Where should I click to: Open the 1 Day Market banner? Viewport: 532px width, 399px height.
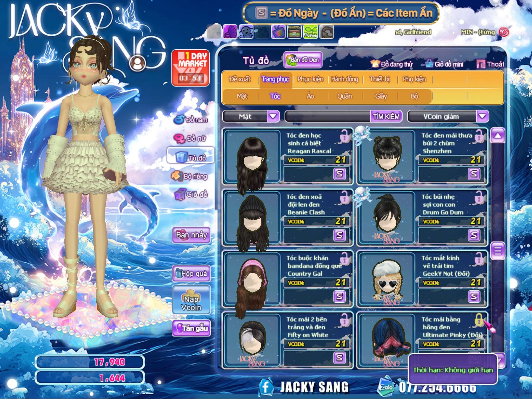pos(190,68)
